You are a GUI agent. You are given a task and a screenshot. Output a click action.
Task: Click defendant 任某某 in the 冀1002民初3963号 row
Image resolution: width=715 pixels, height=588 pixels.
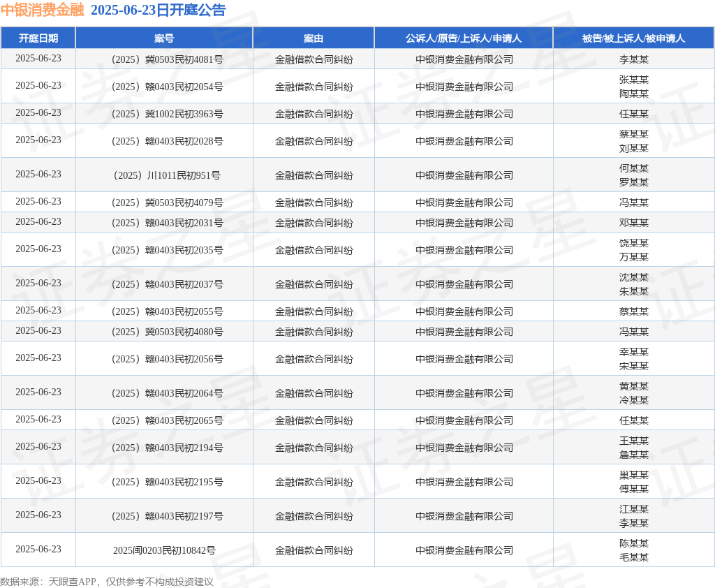(634, 114)
